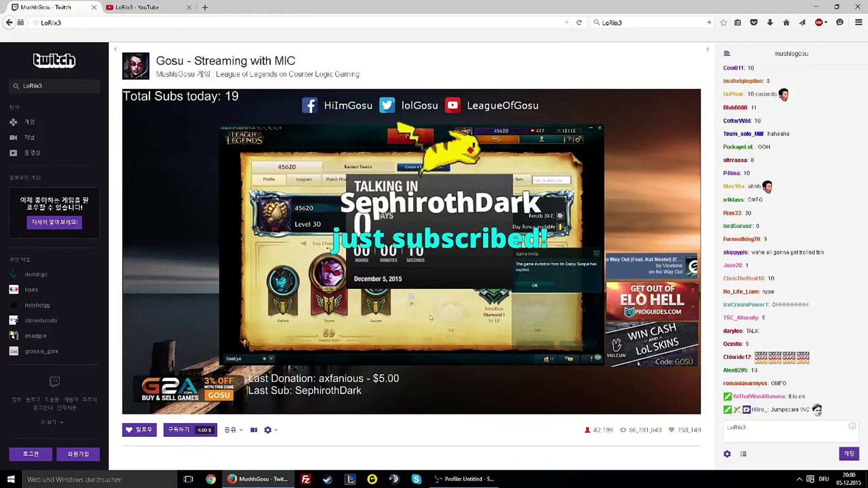
Task: Collapse the left sidebar arrow toggle
Action: [x=115, y=49]
